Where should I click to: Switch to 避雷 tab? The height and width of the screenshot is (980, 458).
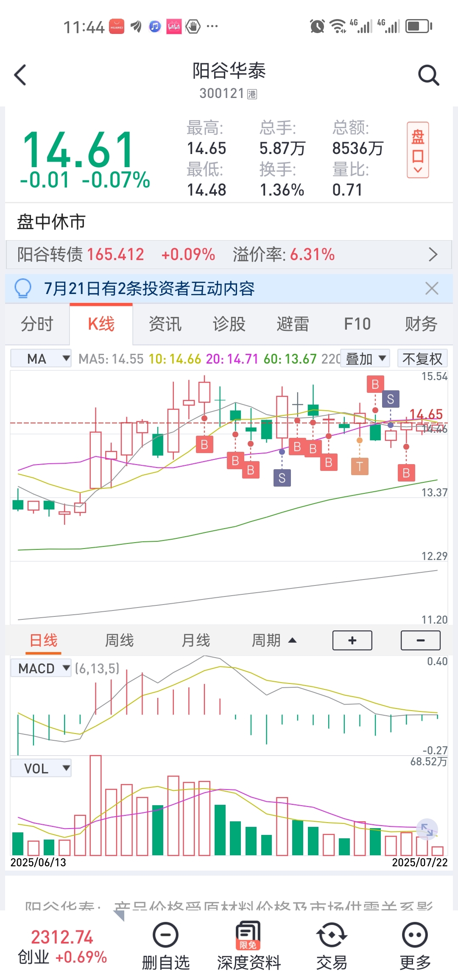pos(293,324)
